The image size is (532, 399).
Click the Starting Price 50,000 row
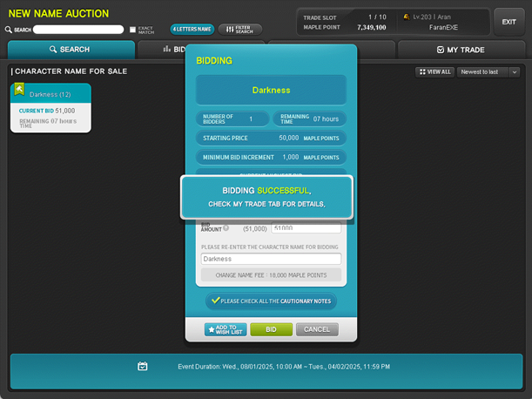pyautogui.click(x=271, y=139)
